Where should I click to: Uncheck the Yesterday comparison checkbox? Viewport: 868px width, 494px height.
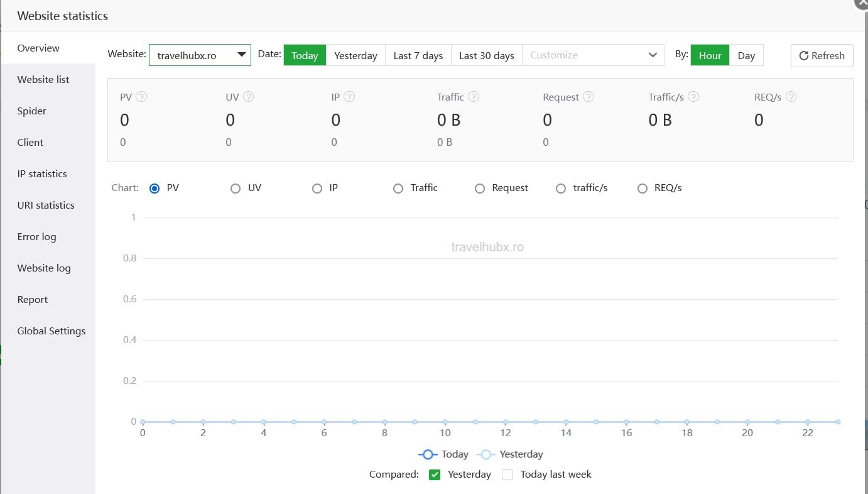(x=435, y=475)
